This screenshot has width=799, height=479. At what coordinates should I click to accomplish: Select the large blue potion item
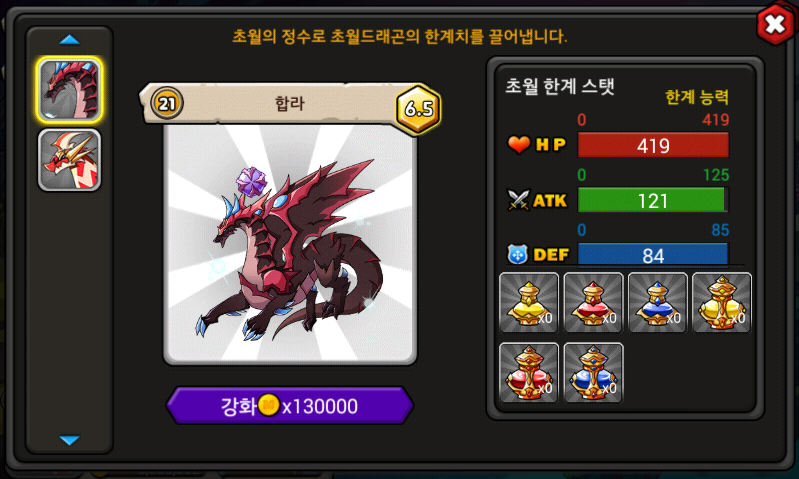593,372
